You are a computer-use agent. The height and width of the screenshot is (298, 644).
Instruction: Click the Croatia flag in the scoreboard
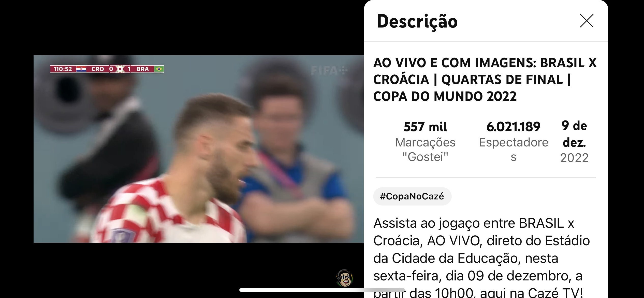pos(81,69)
